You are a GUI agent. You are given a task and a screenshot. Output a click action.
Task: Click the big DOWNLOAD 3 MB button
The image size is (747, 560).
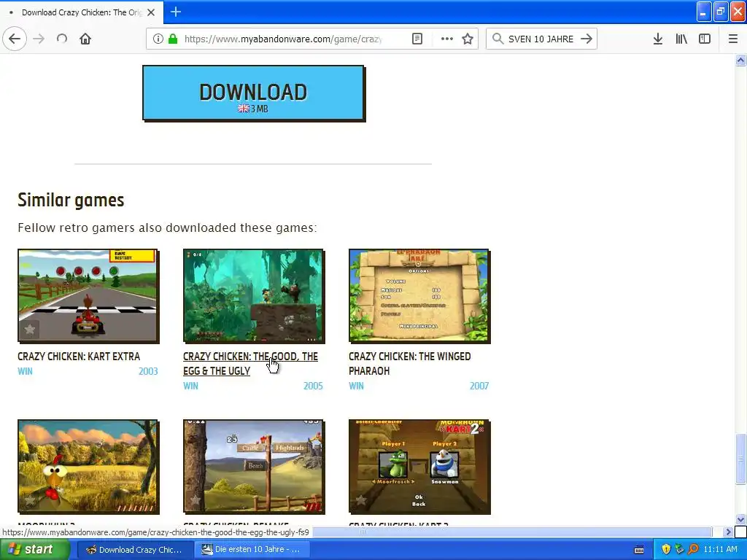click(253, 93)
